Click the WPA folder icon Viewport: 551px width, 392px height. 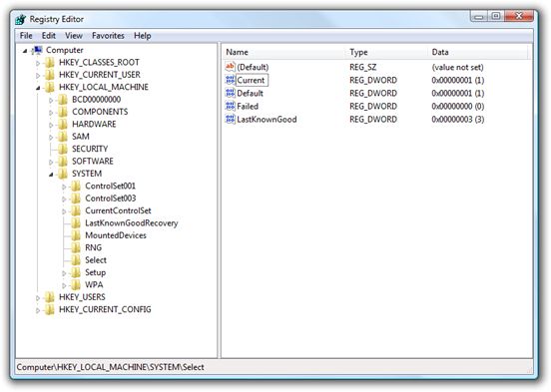point(76,285)
